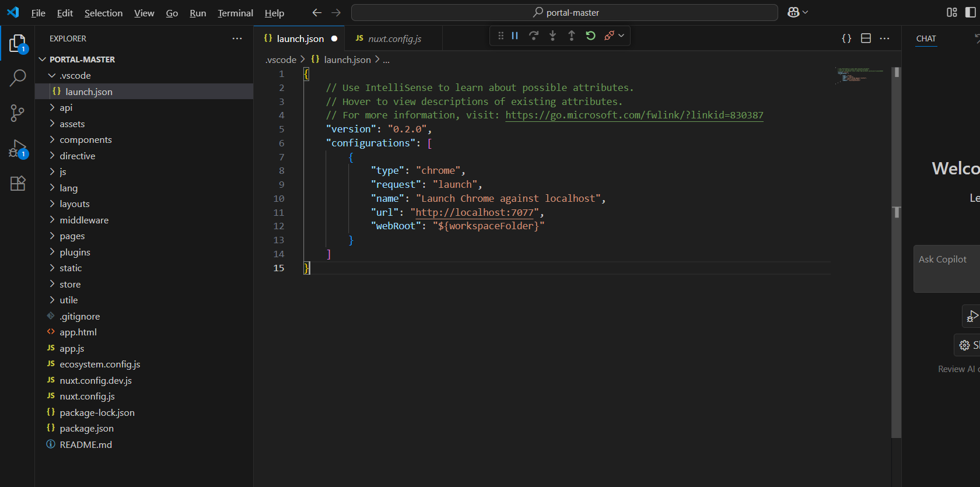Viewport: 980px width, 487px height.
Task: Split the editor
Action: [x=866, y=38]
